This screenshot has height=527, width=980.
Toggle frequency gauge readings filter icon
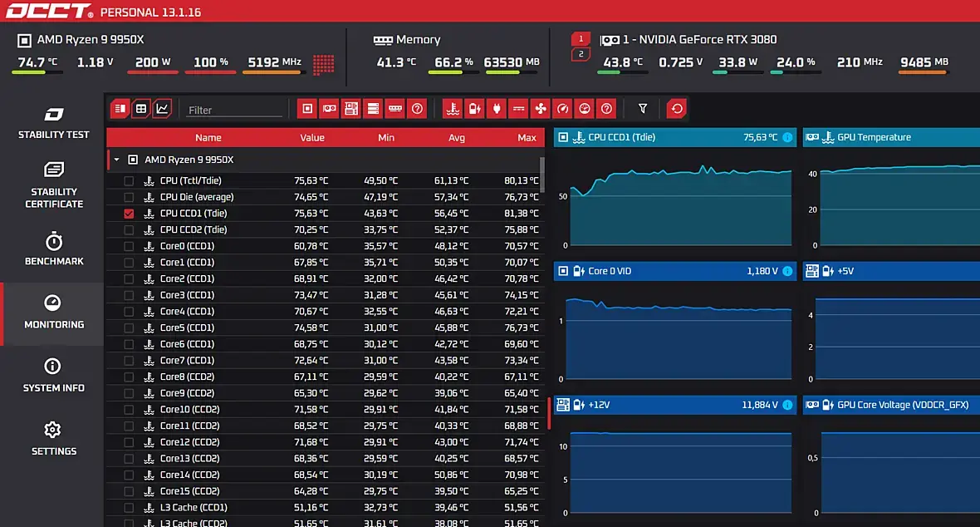click(562, 109)
